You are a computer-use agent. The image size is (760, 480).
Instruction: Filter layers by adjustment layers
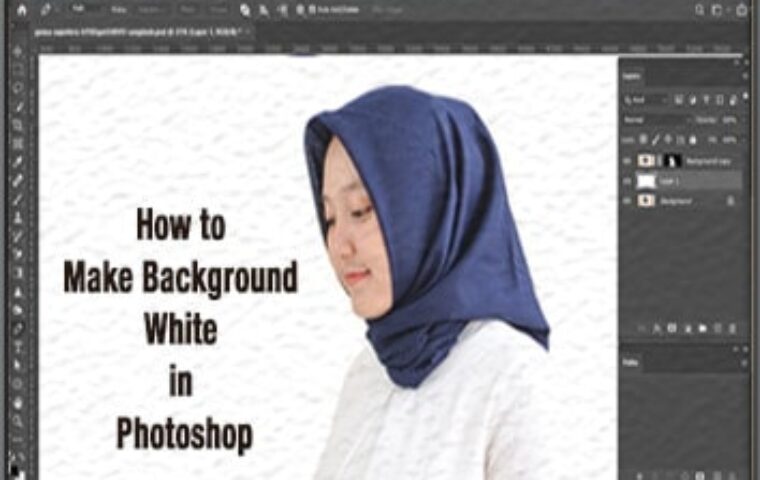[x=693, y=100]
